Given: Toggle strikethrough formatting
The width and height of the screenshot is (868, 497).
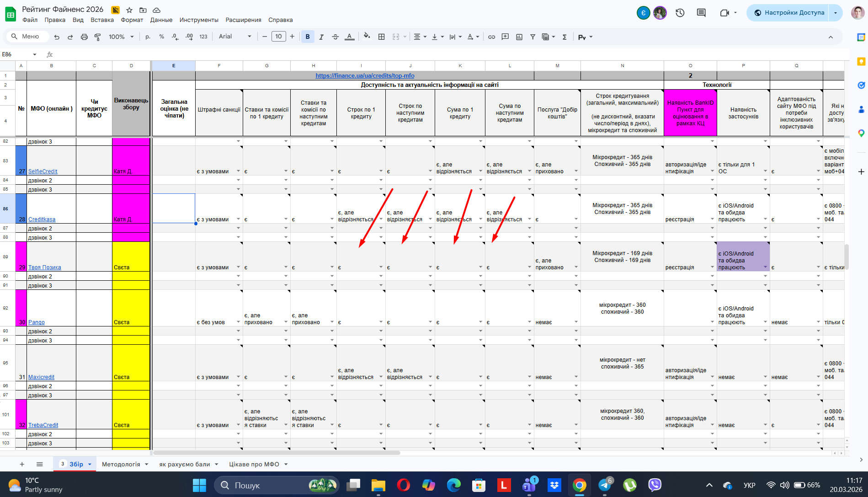Looking at the screenshot, I should [335, 37].
